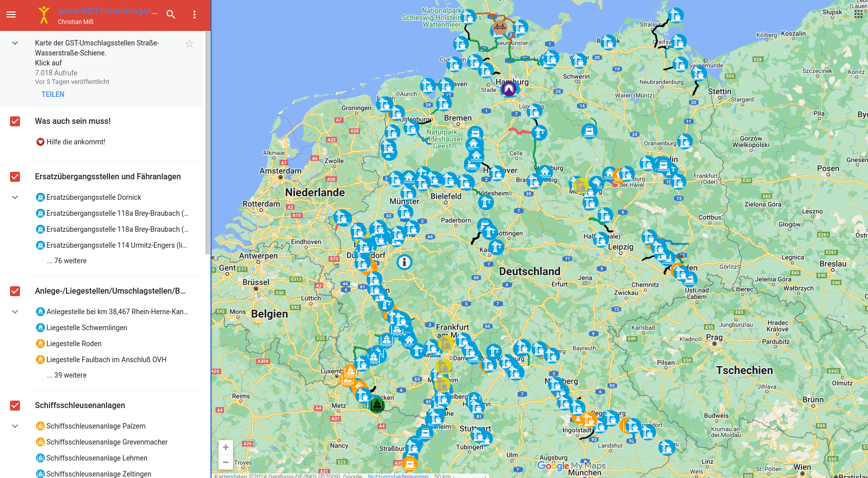
Task: Click the map author name Christian Miß
Action: point(75,22)
